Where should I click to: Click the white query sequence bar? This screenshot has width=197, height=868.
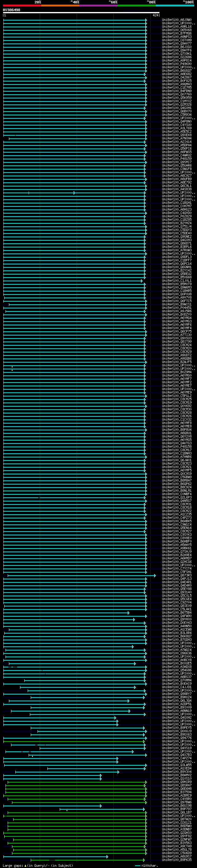tap(81, 13)
